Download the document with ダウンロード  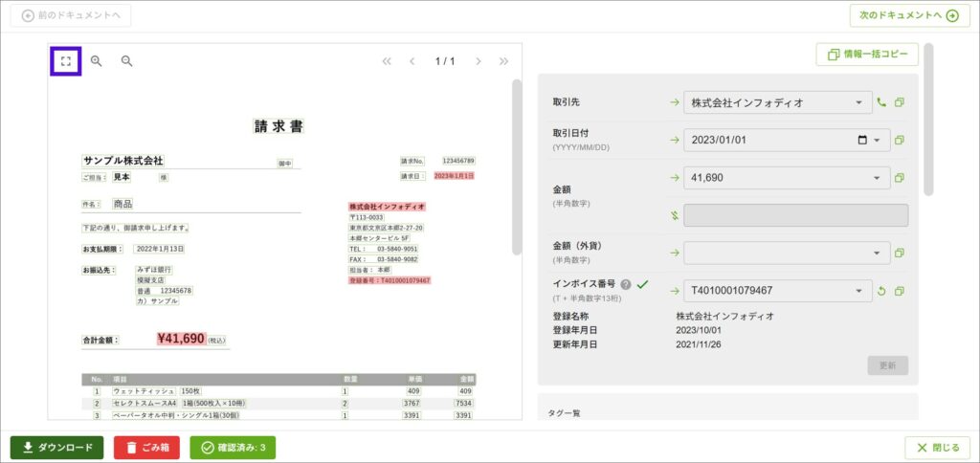pyautogui.click(x=57, y=448)
